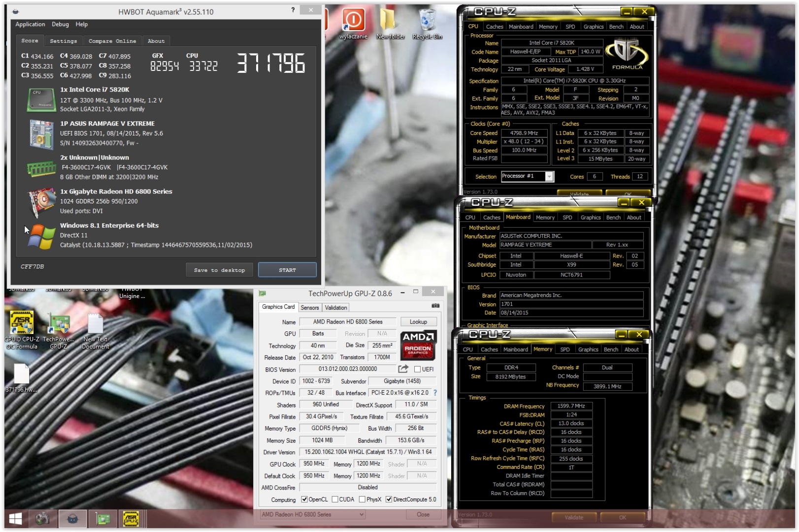Toggle the PhysX checkbox

(x=362, y=499)
